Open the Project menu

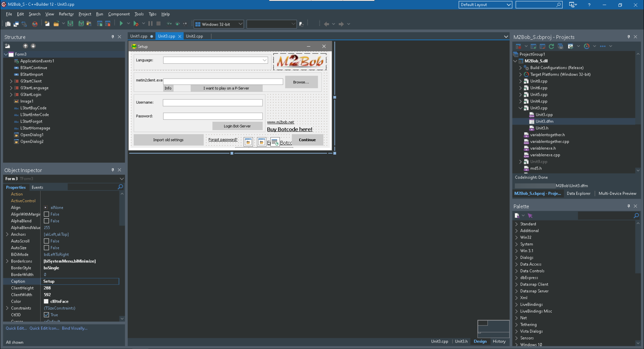(85, 14)
